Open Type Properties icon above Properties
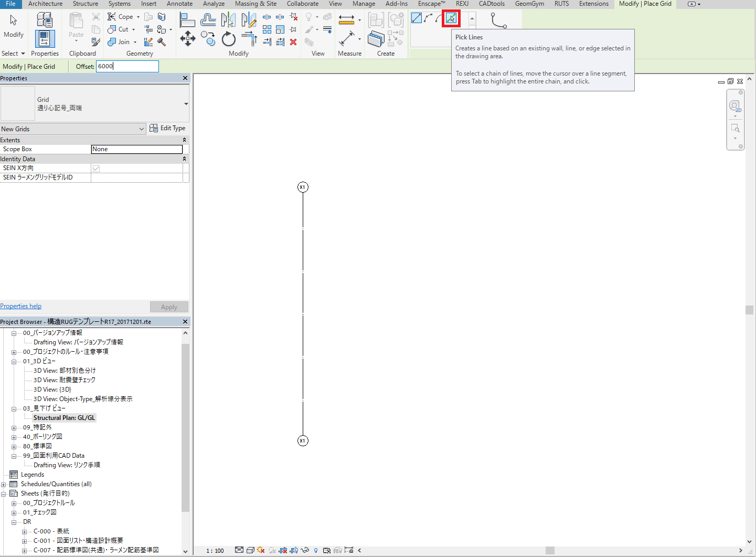 click(45, 20)
